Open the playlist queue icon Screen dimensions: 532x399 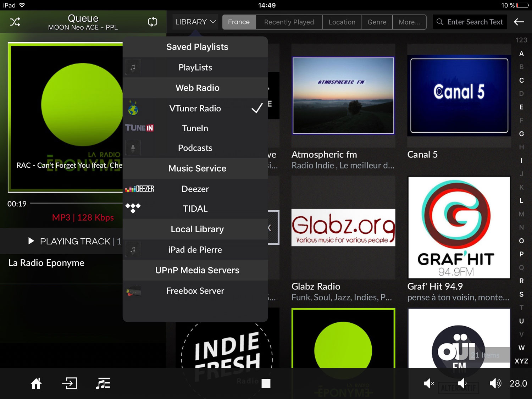tap(103, 383)
